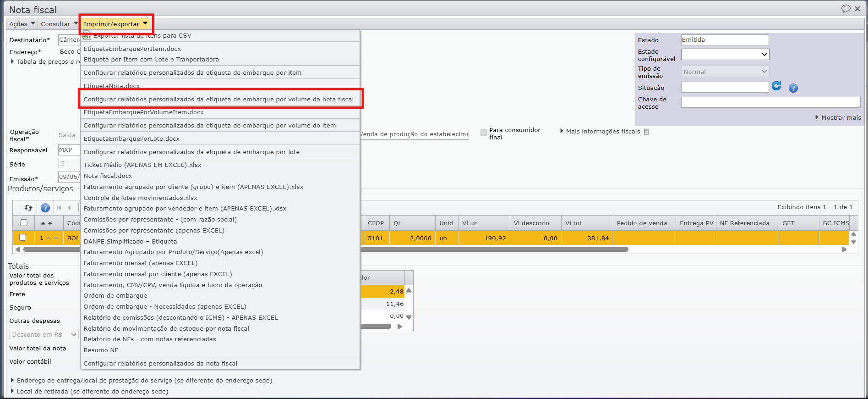Click the totals list scroll-up arrow
Screen dimensions: 868x399
(409, 290)
